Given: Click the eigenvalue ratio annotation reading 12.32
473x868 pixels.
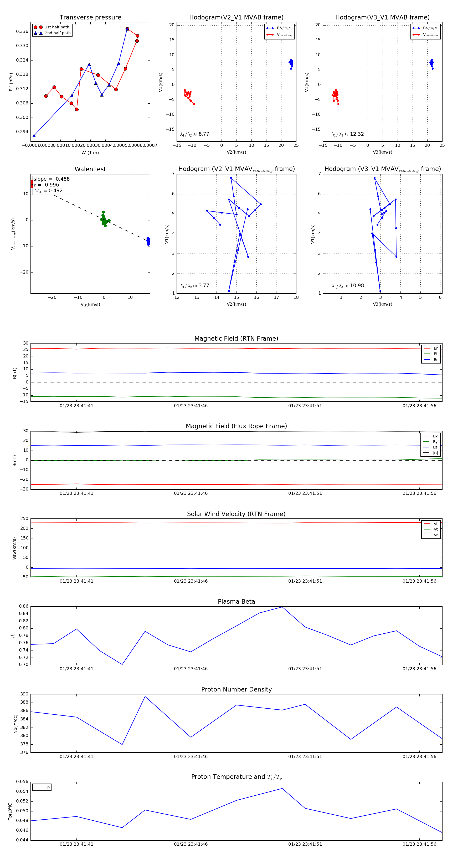Looking at the screenshot, I should [x=347, y=134].
